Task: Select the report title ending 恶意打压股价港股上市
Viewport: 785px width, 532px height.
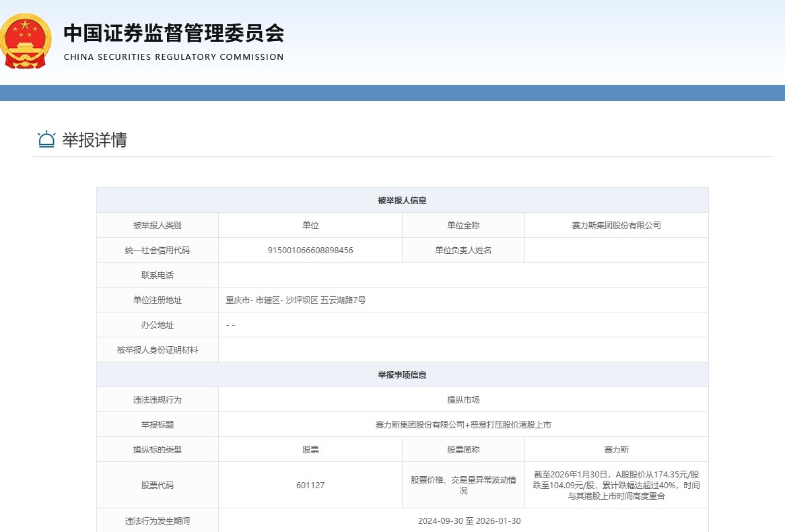Action: point(463,425)
